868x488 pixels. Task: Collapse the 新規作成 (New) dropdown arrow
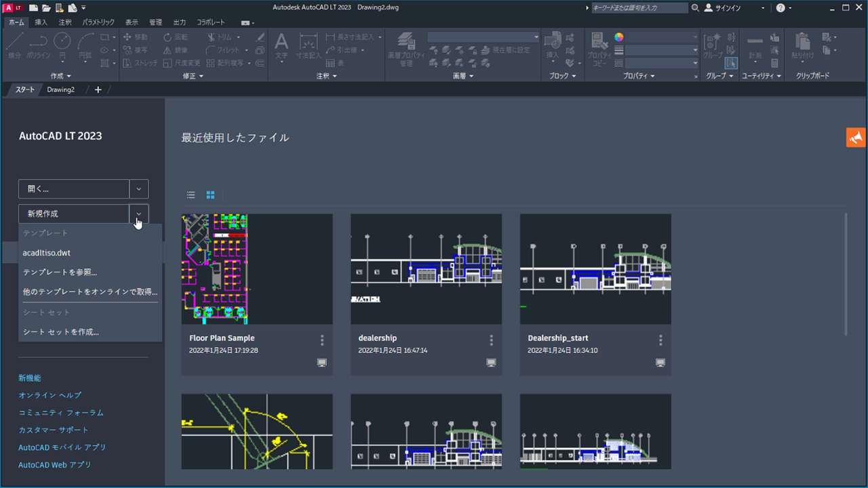coord(139,213)
